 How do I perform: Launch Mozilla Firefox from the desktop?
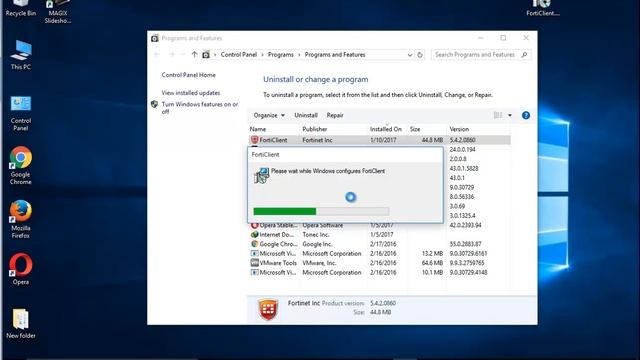20,219
